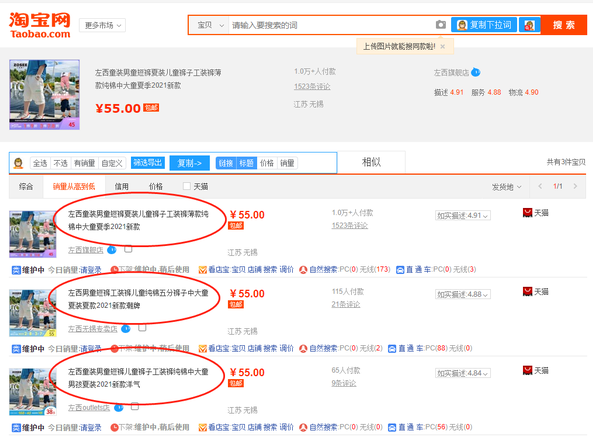The image size is (593, 445).
Task: Open first listing thumbnail (1.0万+人付款)
Action: [33, 234]
